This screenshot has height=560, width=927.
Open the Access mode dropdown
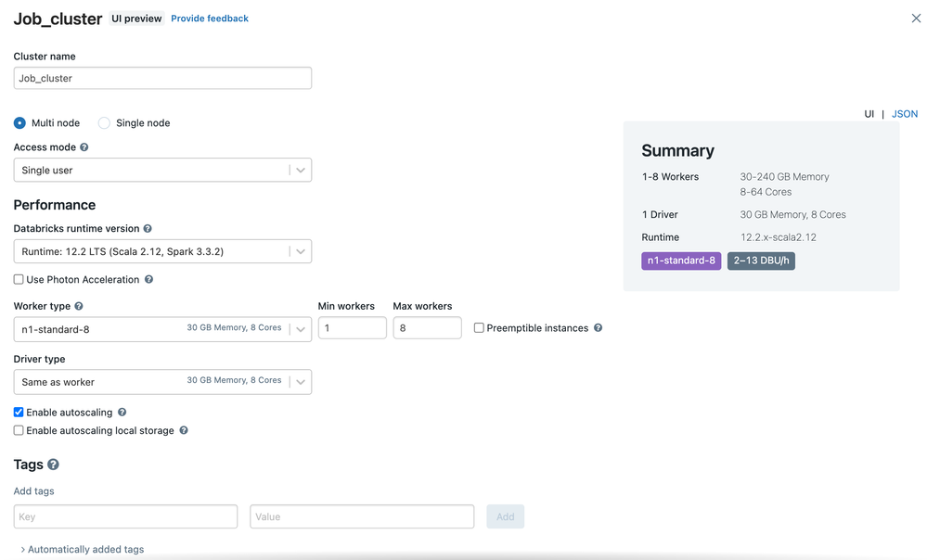pyautogui.click(x=162, y=171)
